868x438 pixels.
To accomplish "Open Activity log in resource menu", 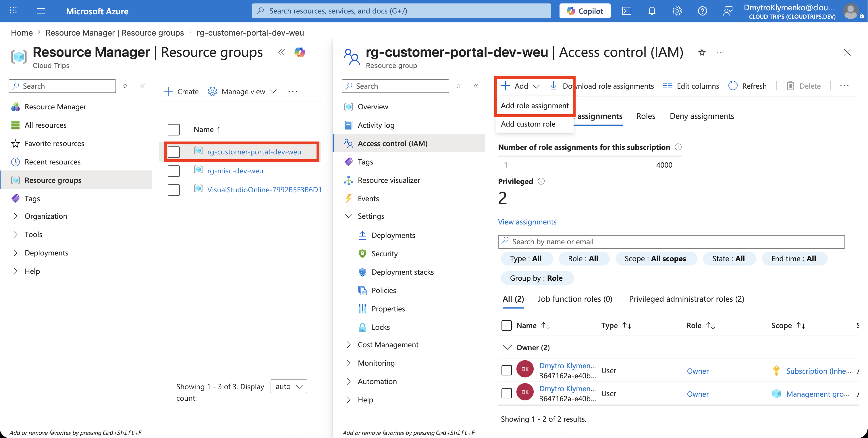I will pyautogui.click(x=376, y=125).
